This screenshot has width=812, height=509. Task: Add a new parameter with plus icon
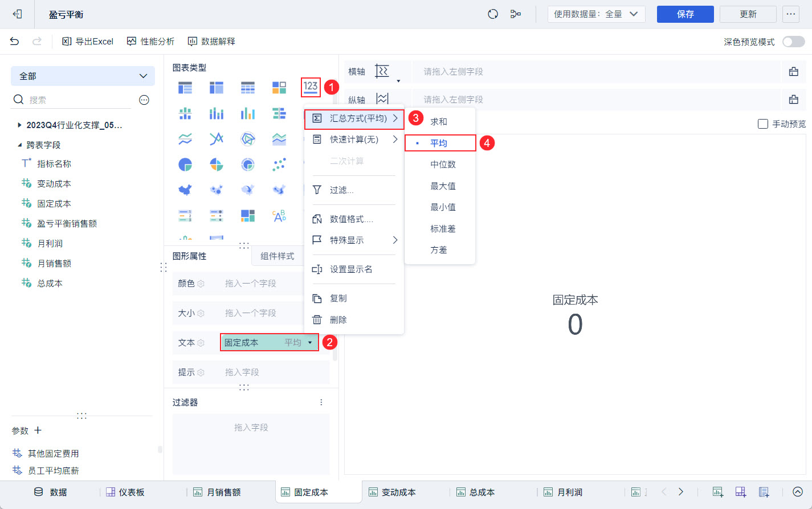(x=38, y=430)
